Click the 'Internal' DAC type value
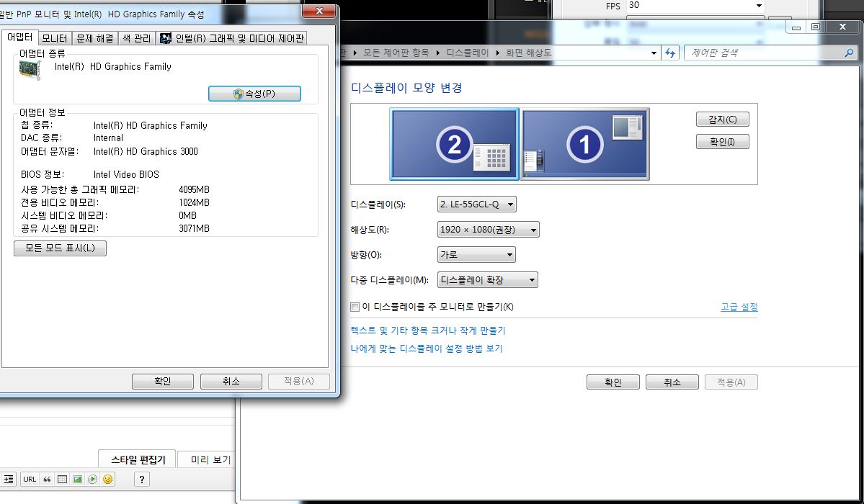The image size is (864, 504). point(108,138)
